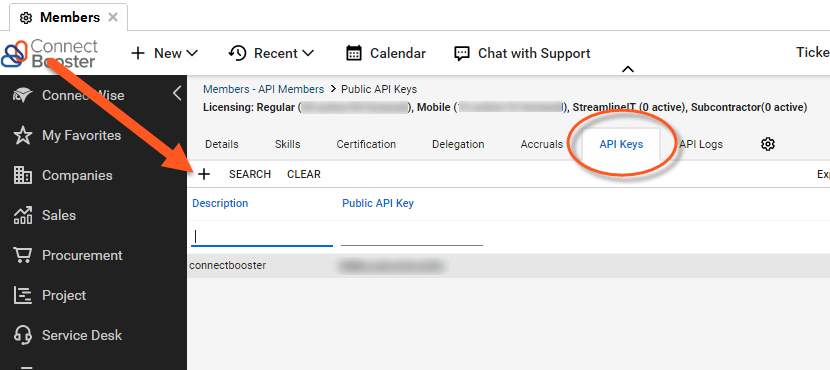Image resolution: width=830 pixels, height=370 pixels.
Task: Click the plus icon to add API key
Action: (x=204, y=174)
